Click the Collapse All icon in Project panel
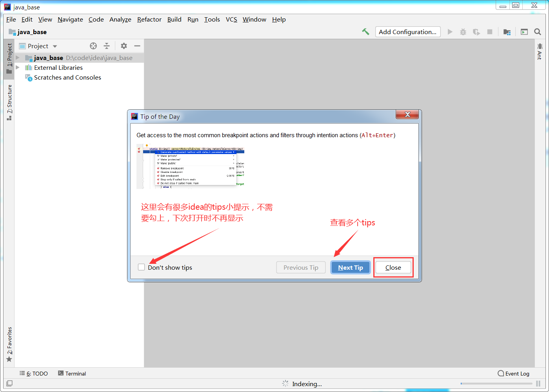This screenshot has width=549, height=392. pos(107,46)
